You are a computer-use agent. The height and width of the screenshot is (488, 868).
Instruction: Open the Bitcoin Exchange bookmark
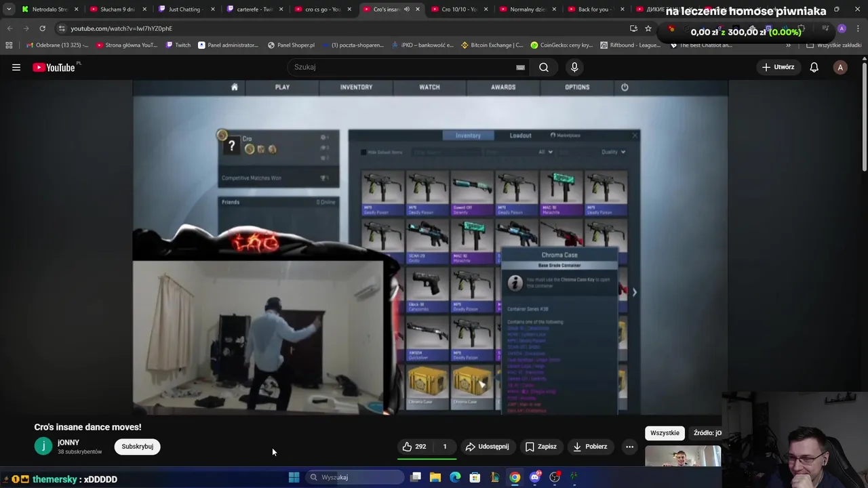[492, 45]
